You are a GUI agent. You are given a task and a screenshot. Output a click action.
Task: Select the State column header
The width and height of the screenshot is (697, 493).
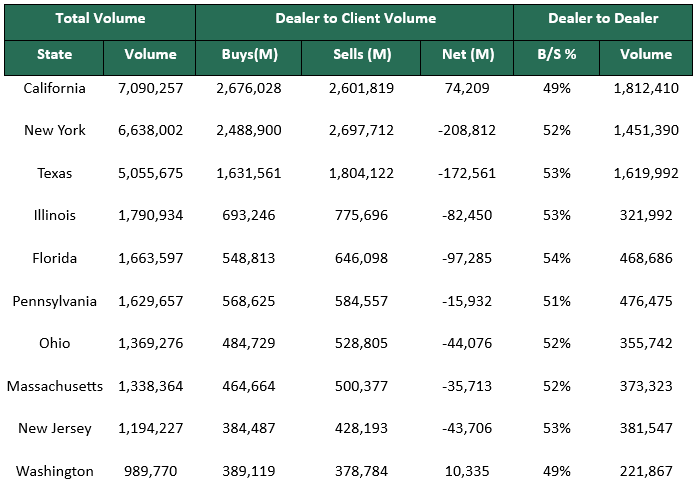click(x=54, y=55)
